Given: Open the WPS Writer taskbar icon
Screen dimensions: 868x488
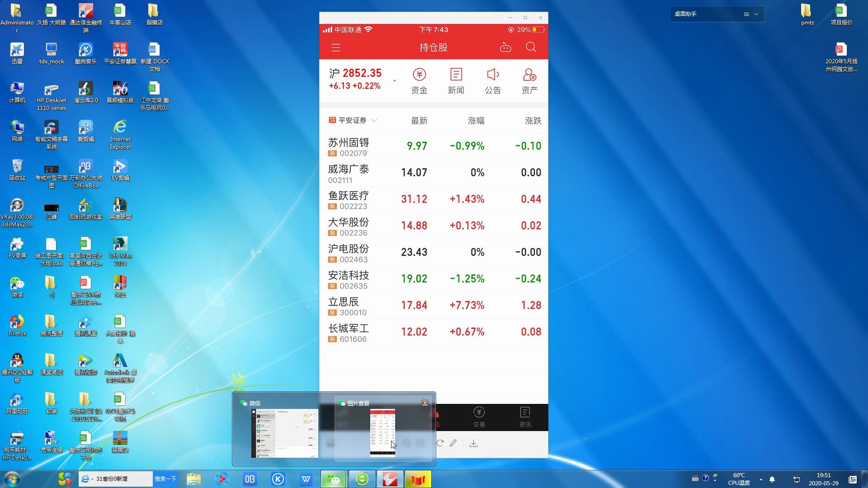Looking at the screenshot, I should (x=306, y=479).
